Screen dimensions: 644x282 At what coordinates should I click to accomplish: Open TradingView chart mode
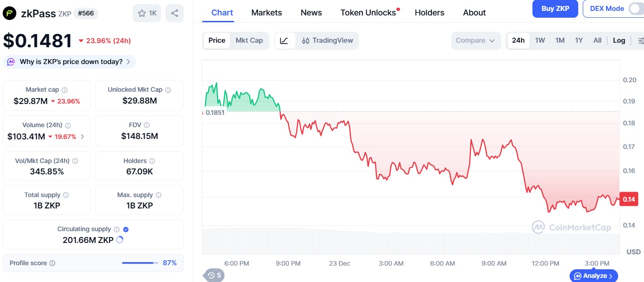(x=327, y=40)
